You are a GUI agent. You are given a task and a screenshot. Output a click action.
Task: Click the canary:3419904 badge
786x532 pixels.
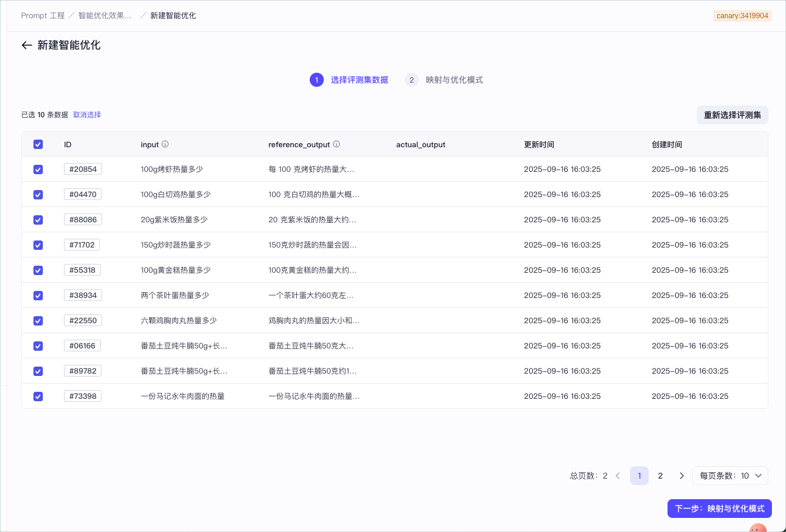pyautogui.click(x=743, y=16)
